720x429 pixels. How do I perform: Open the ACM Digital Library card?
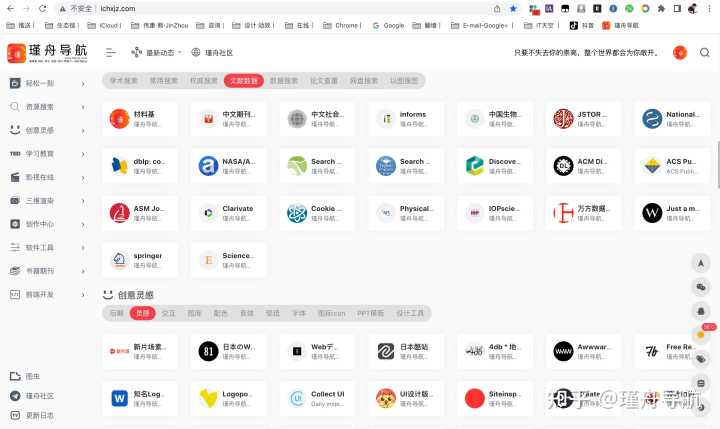coord(584,166)
